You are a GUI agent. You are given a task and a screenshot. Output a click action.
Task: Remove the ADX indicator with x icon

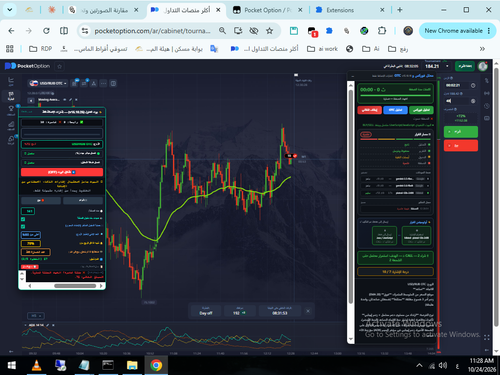[x=53, y=325]
